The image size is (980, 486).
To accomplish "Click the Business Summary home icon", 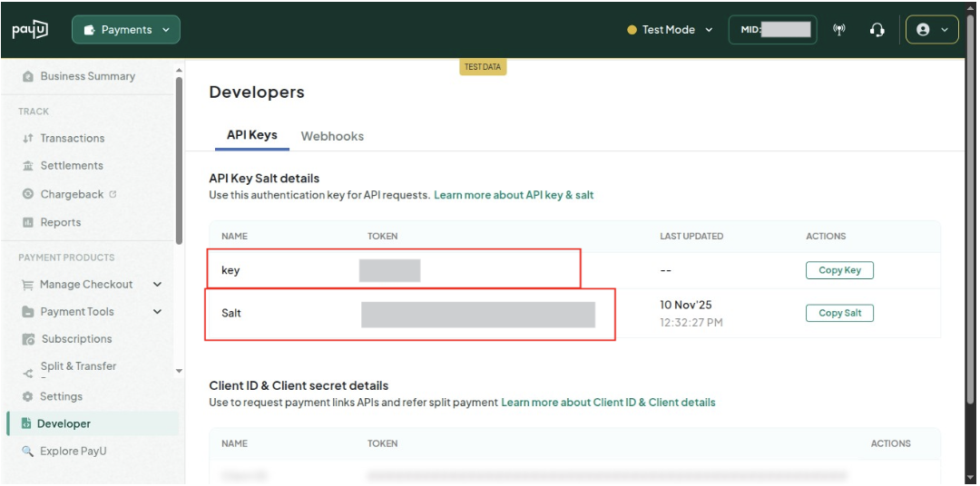I will click(27, 77).
